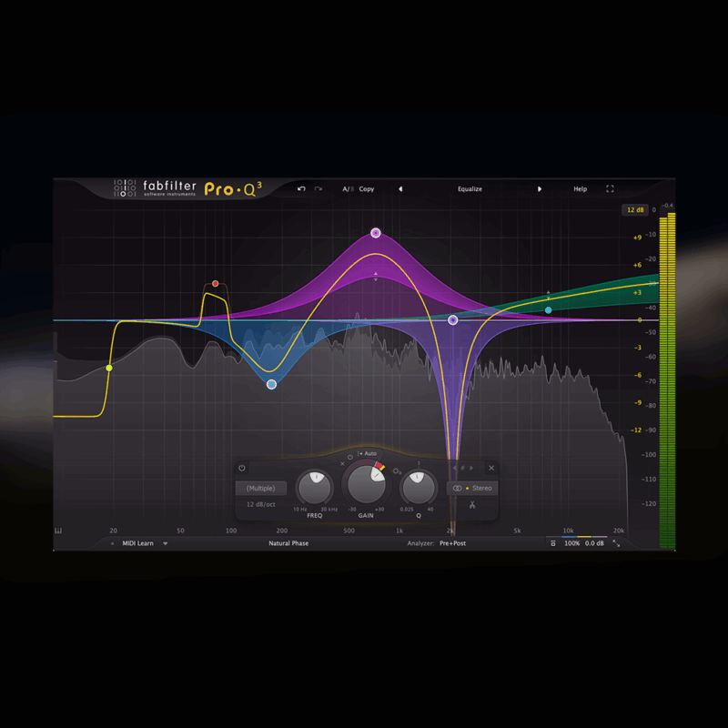
Task: Select the next band with the right arrow
Action: 471,468
